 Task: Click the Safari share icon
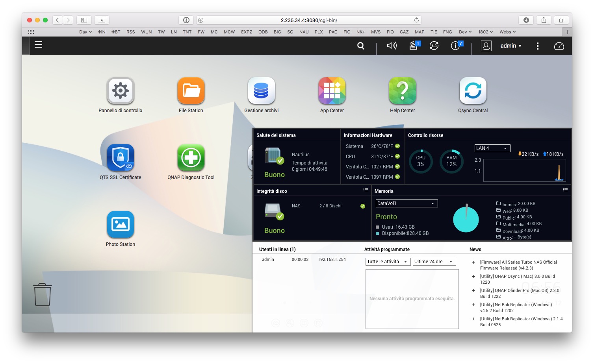[544, 20]
